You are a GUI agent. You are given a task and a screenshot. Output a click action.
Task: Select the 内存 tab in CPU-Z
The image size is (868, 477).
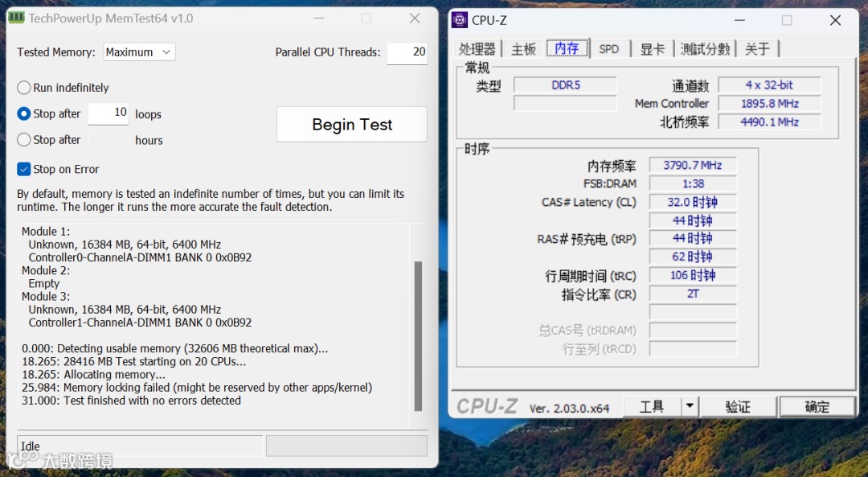[567, 49]
